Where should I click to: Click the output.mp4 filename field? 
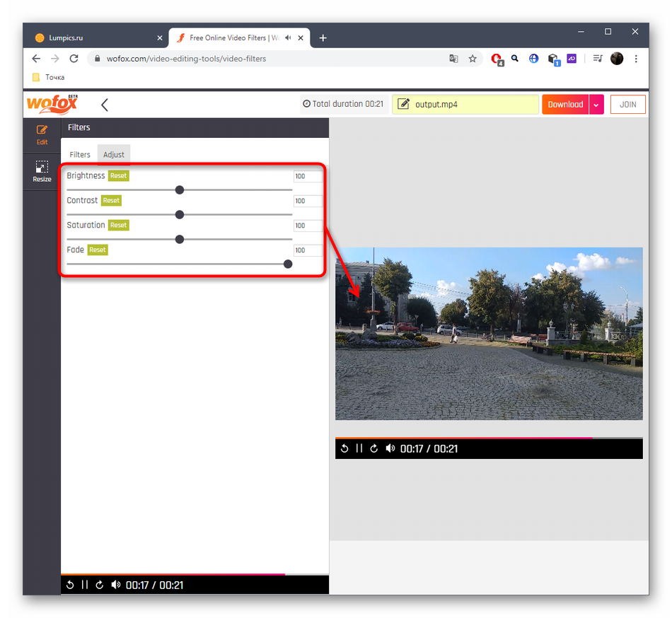click(x=465, y=105)
